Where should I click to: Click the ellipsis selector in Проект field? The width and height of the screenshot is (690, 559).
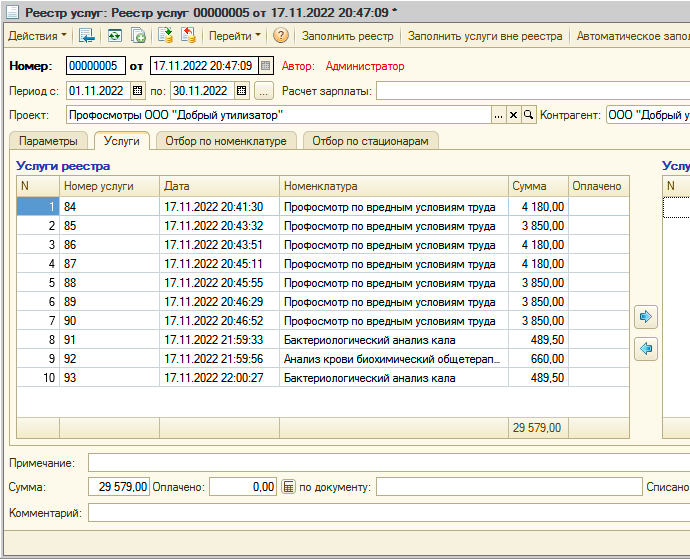click(x=498, y=115)
